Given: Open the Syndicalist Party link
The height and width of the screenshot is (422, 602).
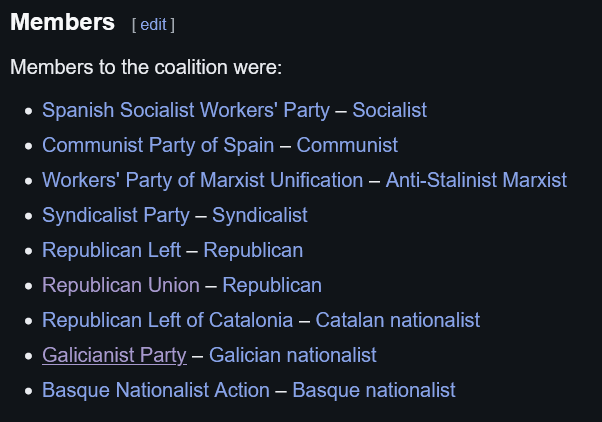Looking at the screenshot, I should tap(116, 215).
